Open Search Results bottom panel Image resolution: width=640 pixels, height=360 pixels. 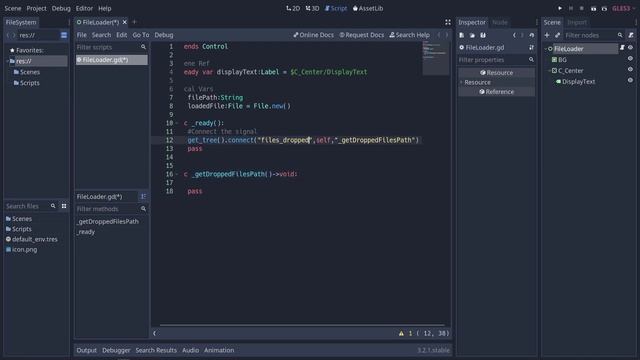156,350
